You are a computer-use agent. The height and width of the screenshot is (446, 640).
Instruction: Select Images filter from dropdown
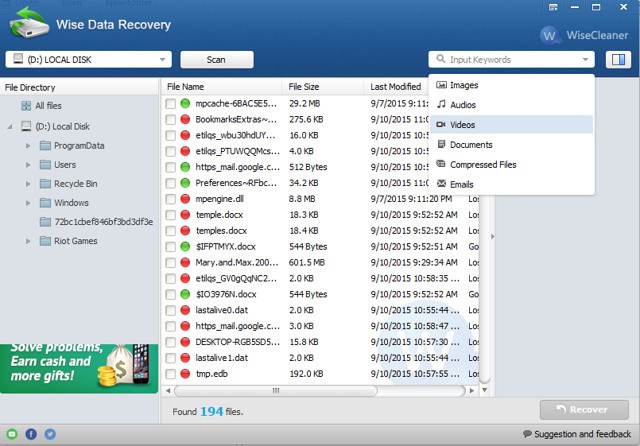[x=511, y=85]
